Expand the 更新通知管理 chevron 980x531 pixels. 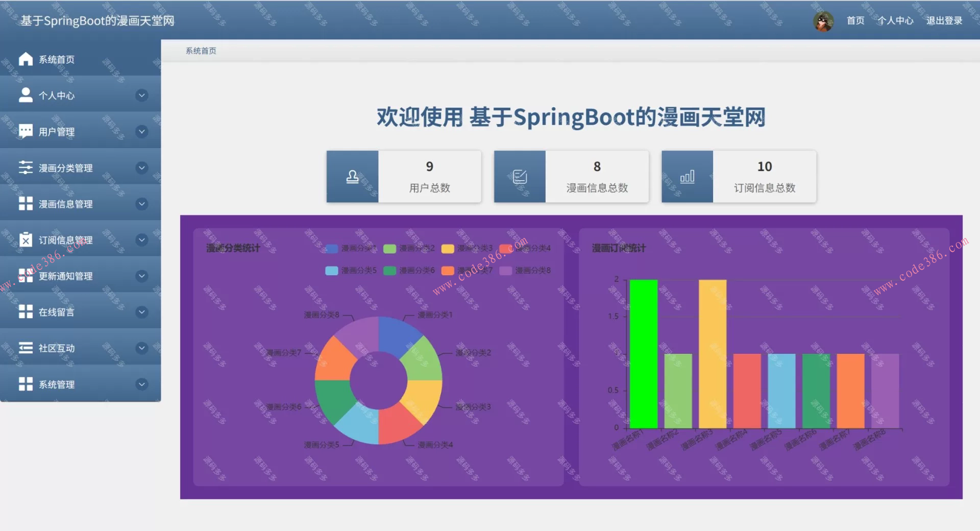pyautogui.click(x=142, y=276)
